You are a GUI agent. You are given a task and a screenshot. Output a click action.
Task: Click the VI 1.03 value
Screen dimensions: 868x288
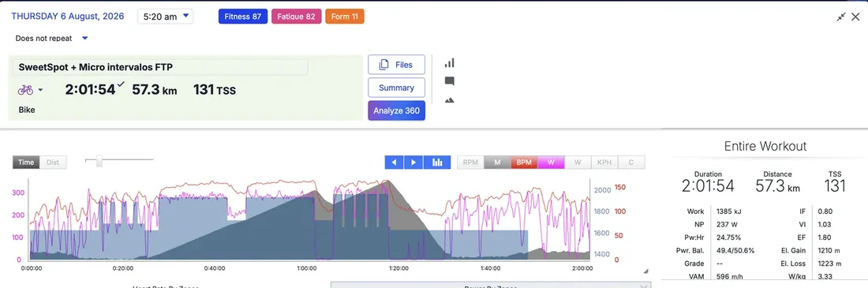(x=825, y=224)
